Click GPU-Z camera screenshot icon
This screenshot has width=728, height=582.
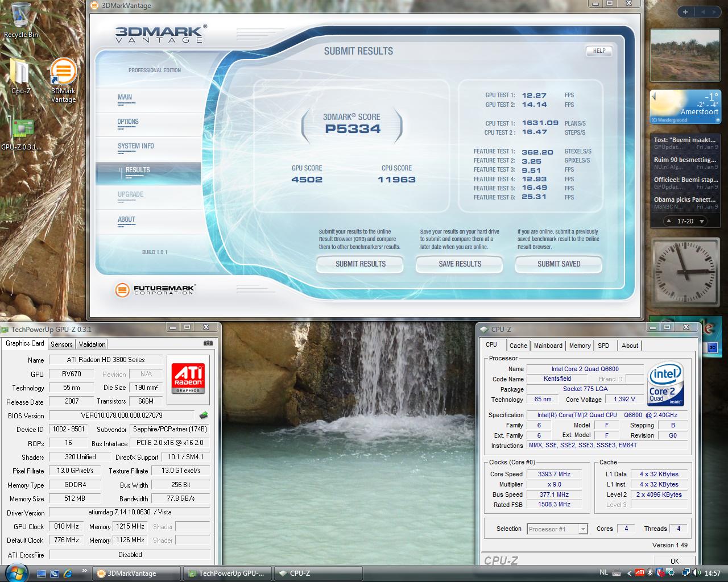208,343
